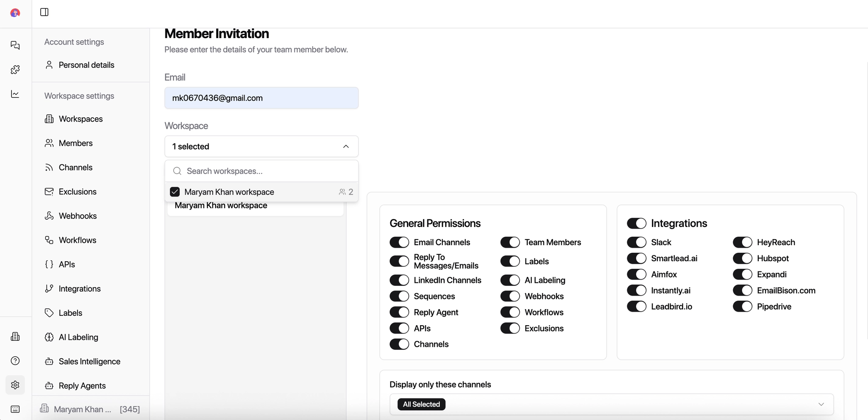The width and height of the screenshot is (868, 420).
Task: Toggle the sidebar panel icon at top
Action: pyautogui.click(x=45, y=12)
